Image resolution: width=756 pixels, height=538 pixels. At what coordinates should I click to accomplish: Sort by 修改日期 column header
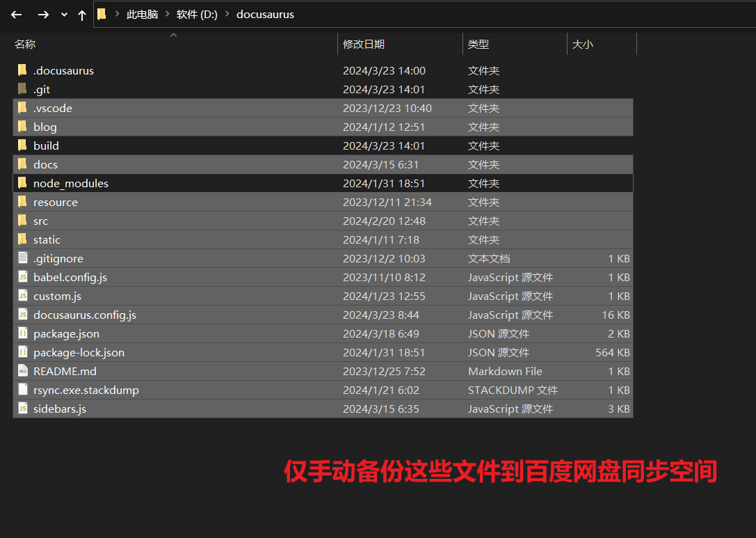pos(364,45)
